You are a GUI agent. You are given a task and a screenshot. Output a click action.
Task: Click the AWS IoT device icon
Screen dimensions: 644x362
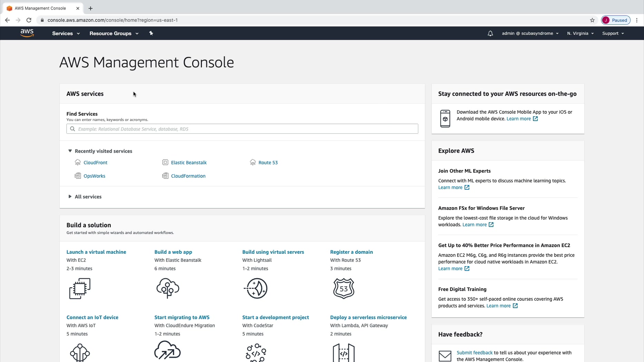[80, 353]
